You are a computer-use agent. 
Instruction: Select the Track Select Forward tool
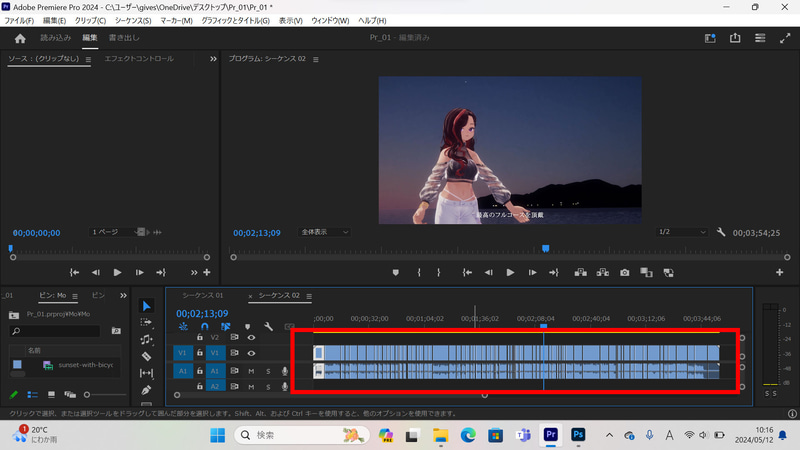click(146, 322)
